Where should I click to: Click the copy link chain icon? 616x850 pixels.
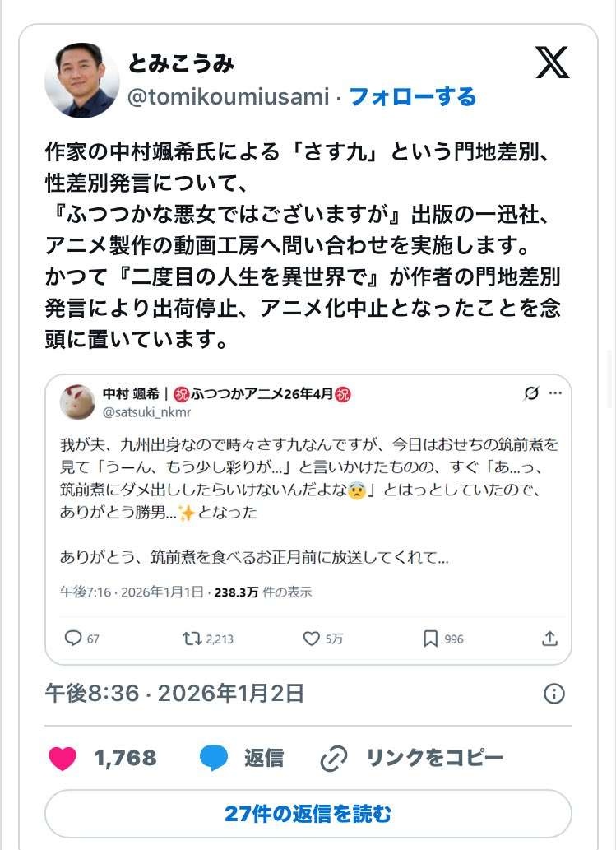[333, 758]
